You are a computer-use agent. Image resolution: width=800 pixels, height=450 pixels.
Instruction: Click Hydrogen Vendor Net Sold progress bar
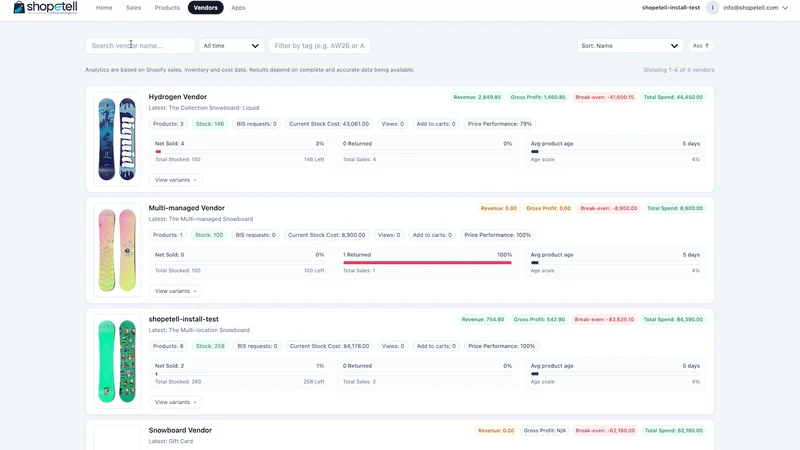click(x=239, y=152)
